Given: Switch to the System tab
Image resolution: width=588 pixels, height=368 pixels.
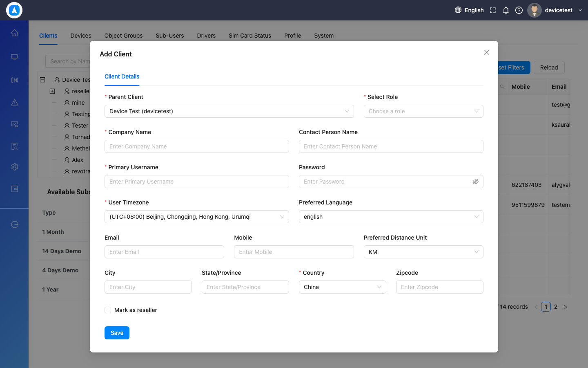Looking at the screenshot, I should pos(324,36).
